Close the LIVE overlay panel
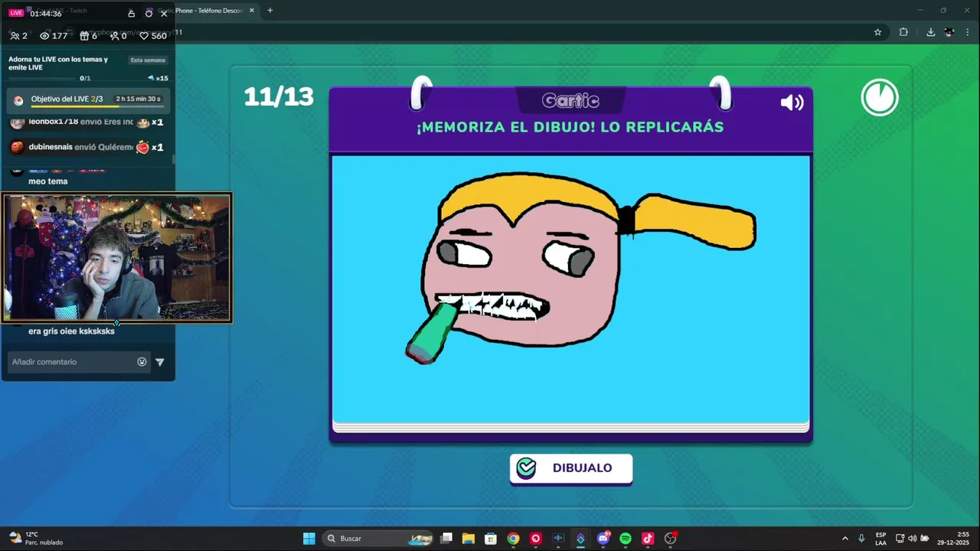 [164, 13]
